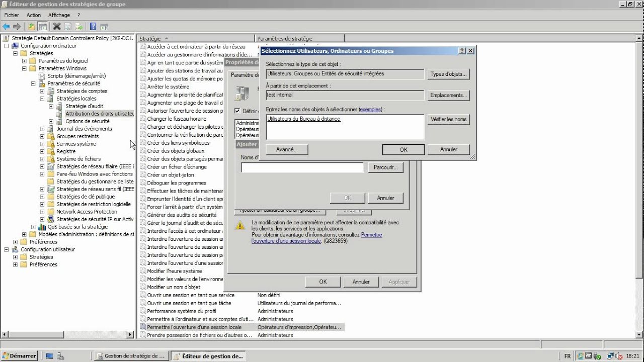The height and width of the screenshot is (362, 644).
Task: Collapse the Paramètres Windows node
Action: point(24,68)
